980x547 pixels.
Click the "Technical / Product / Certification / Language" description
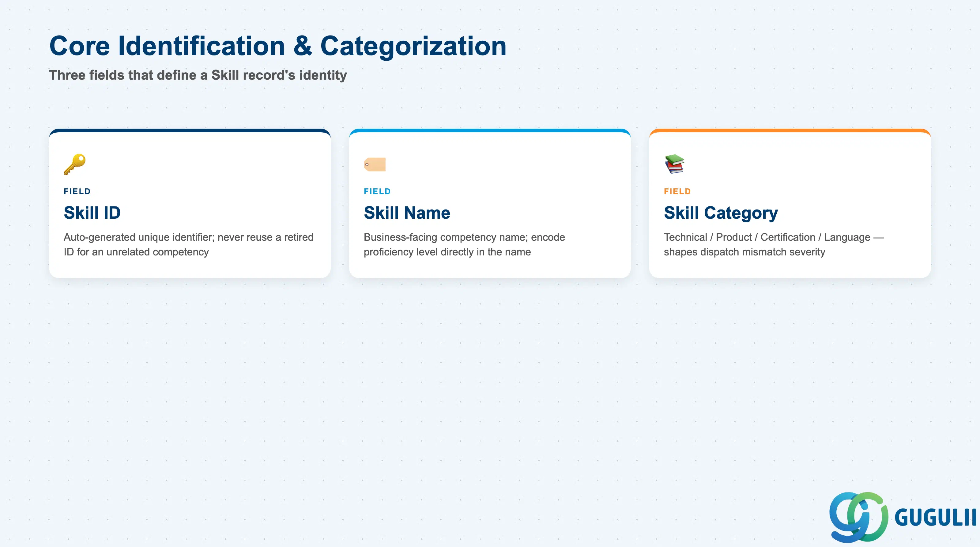click(774, 245)
